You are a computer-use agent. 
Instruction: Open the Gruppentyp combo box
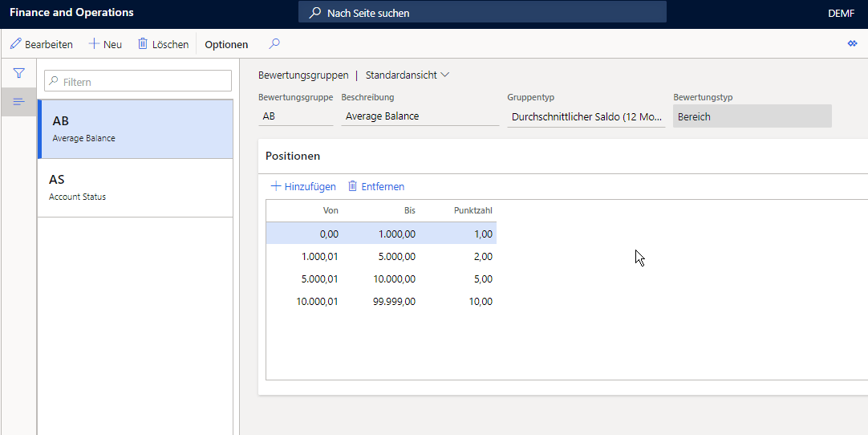pos(586,117)
